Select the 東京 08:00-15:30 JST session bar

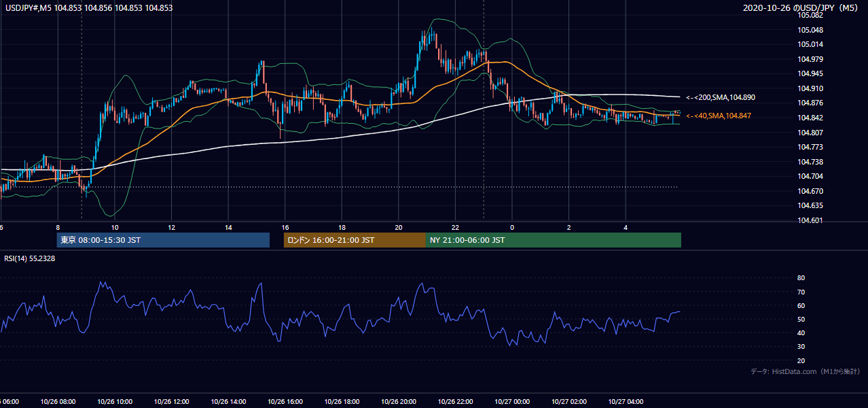tap(163, 240)
